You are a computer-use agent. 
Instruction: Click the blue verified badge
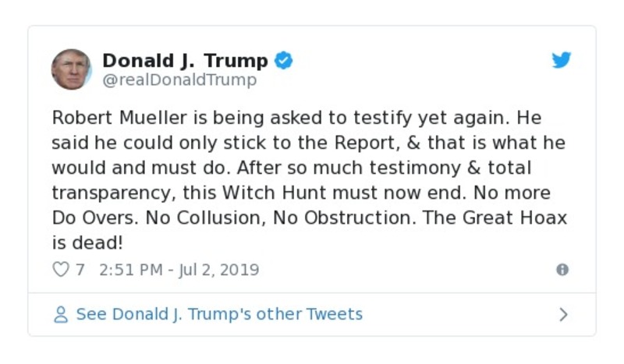tap(284, 61)
